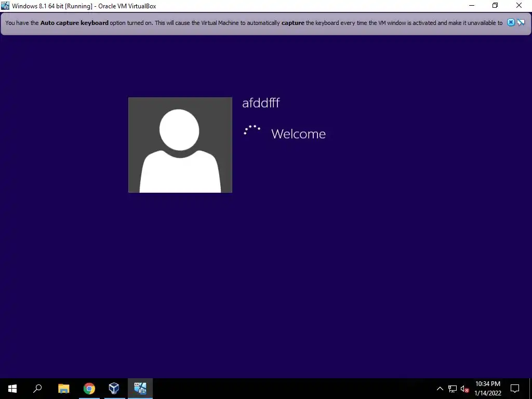Dismiss the Auto capture keyboard notification

click(511, 22)
